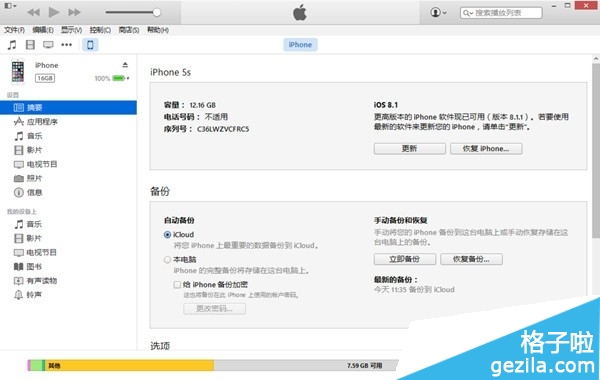Click the 其他 yellow storage bar segment
The width and height of the screenshot is (600, 380).
coord(129,365)
